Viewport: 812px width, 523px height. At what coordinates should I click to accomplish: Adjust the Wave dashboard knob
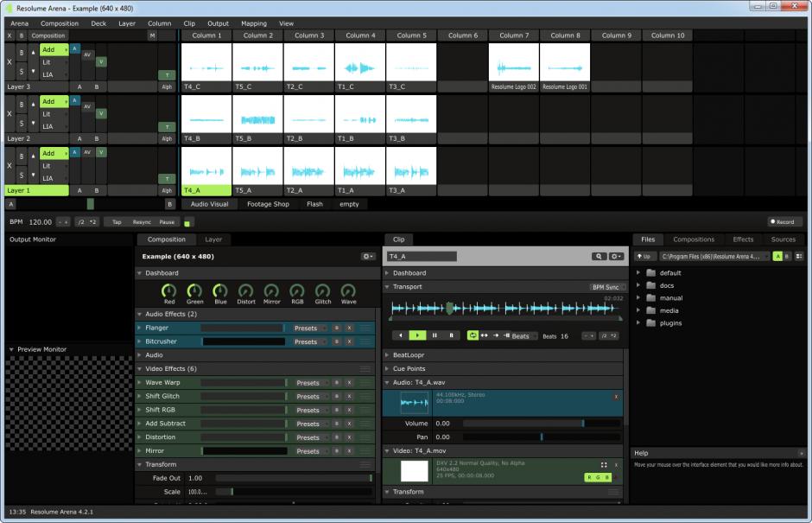click(348, 290)
